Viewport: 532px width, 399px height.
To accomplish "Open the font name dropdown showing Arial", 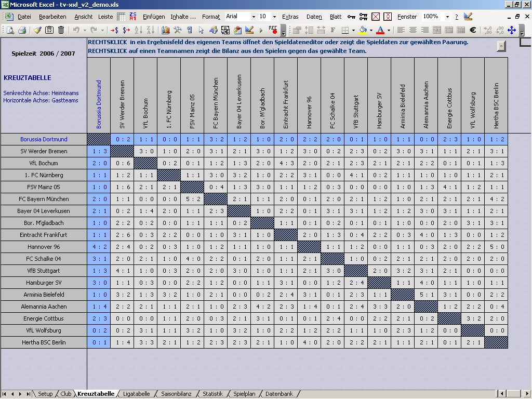I will pos(254,17).
